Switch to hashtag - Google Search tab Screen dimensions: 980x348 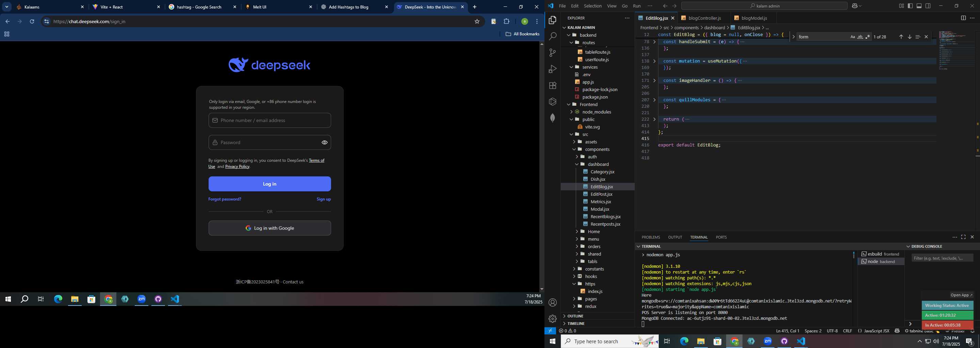pos(203,7)
